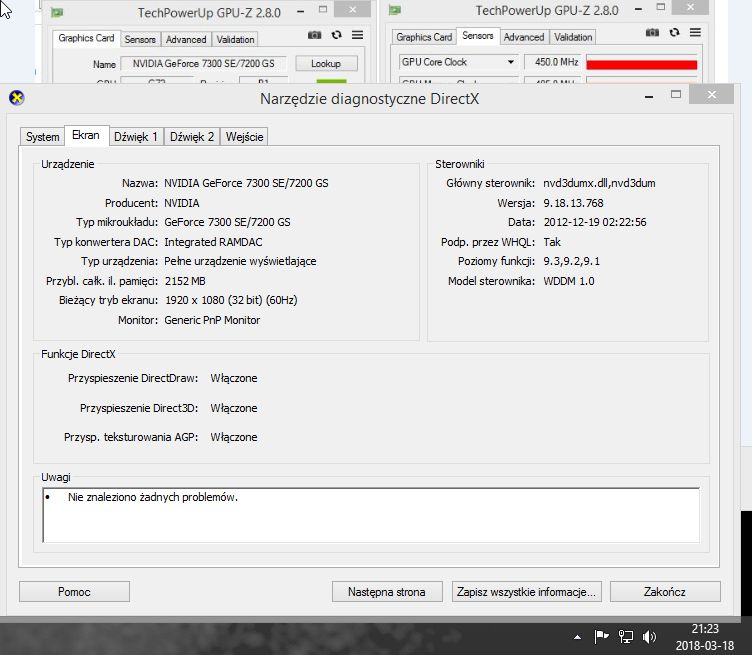Switch to the Wejście tab

244,137
